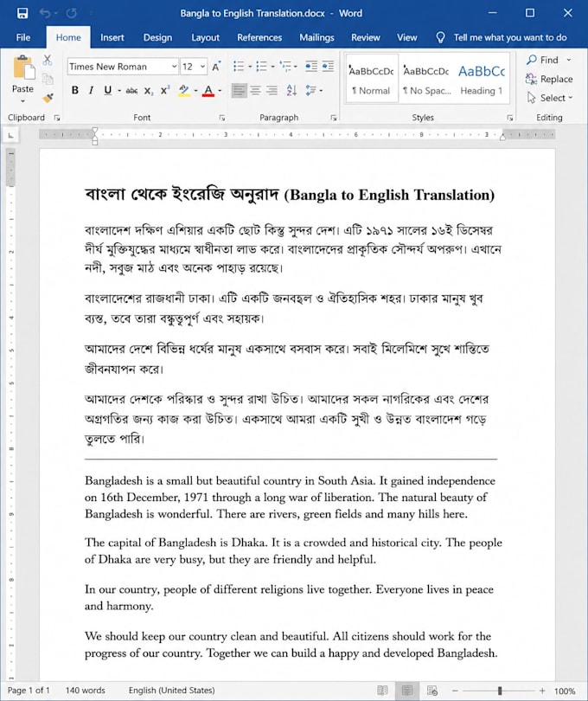Apply the Heading 1 style
The width and height of the screenshot is (588, 701).
[x=482, y=80]
